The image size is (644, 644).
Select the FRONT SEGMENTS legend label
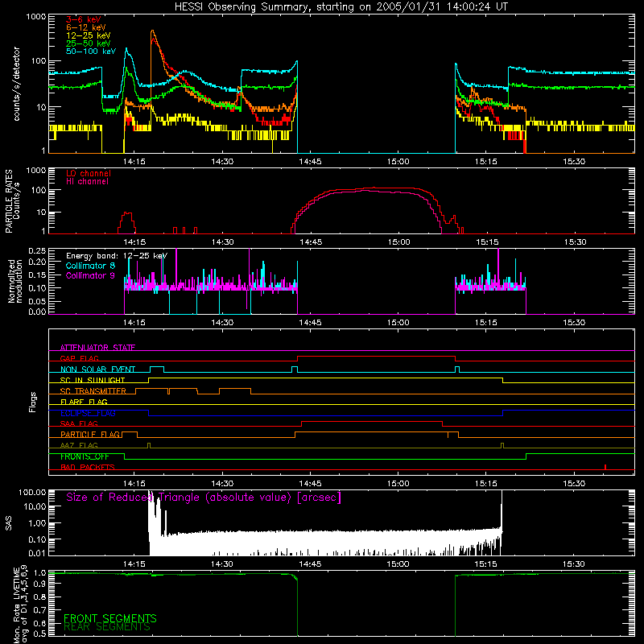110,618
